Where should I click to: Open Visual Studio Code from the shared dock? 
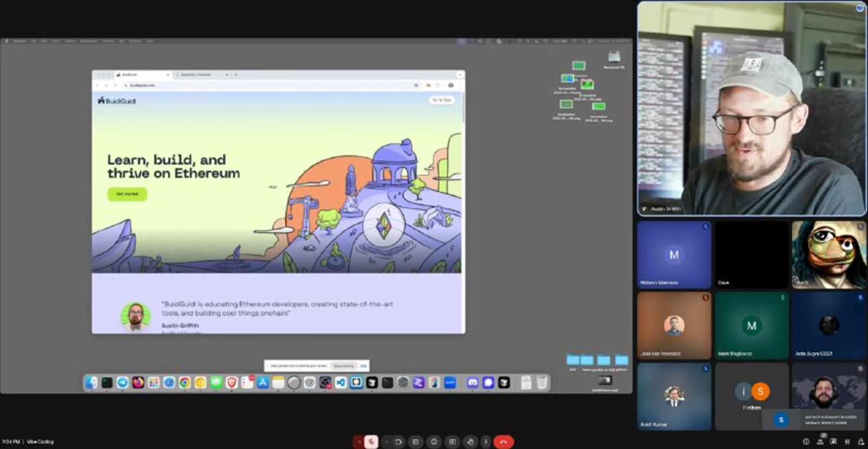click(341, 383)
